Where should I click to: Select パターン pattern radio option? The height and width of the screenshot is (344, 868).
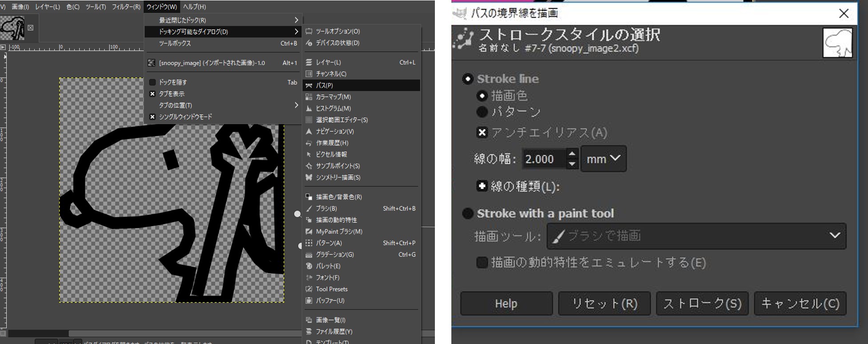point(482,112)
